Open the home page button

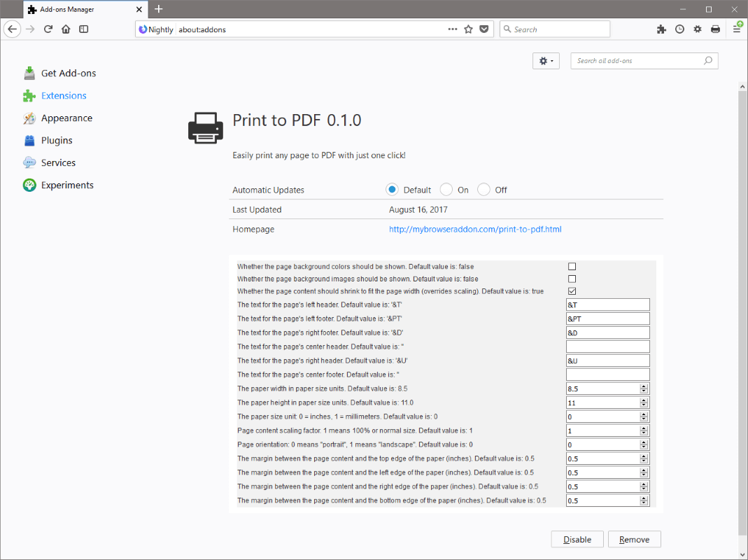66,29
